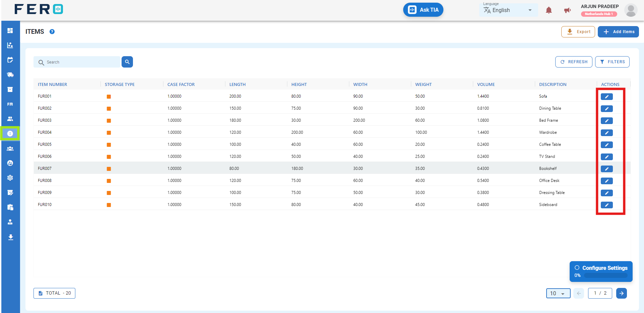Sort by WEIGHT column header
This screenshot has height=313, width=644.
[x=423, y=85]
